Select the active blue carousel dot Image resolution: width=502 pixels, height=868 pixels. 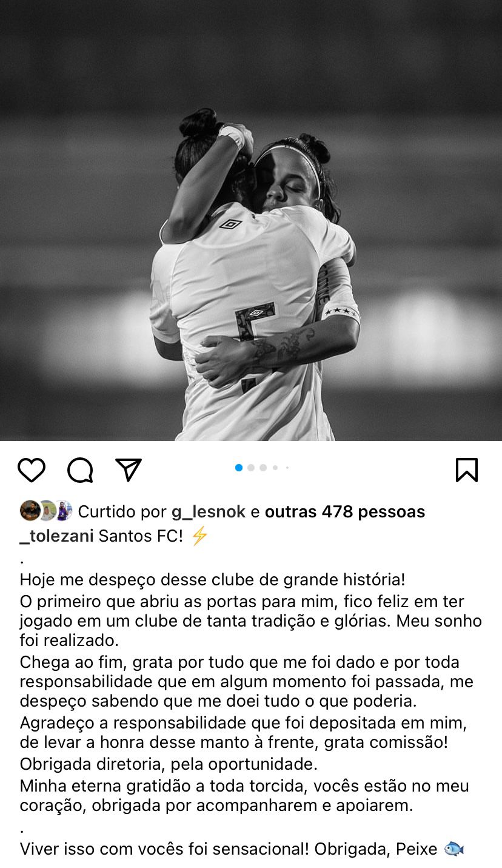(x=239, y=468)
